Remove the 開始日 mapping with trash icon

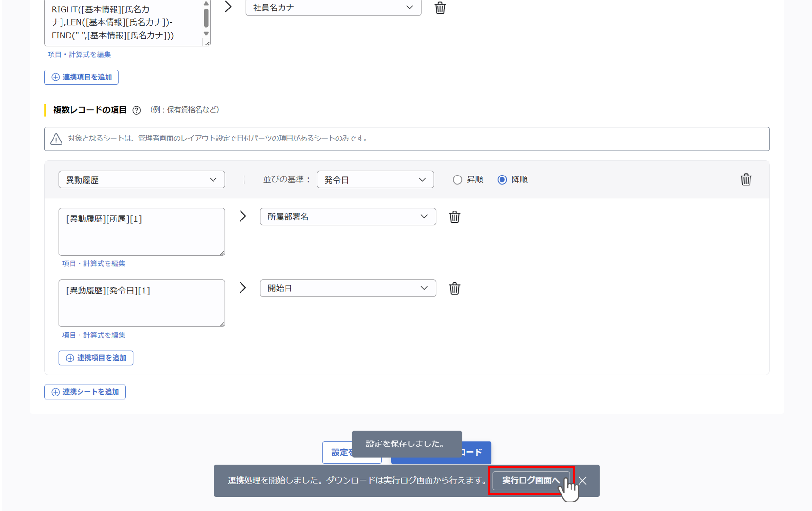click(455, 289)
